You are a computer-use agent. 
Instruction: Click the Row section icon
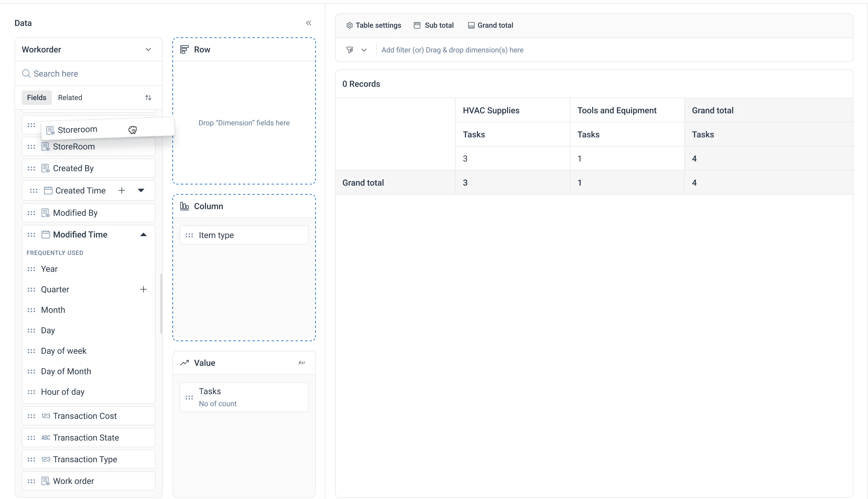coord(184,49)
